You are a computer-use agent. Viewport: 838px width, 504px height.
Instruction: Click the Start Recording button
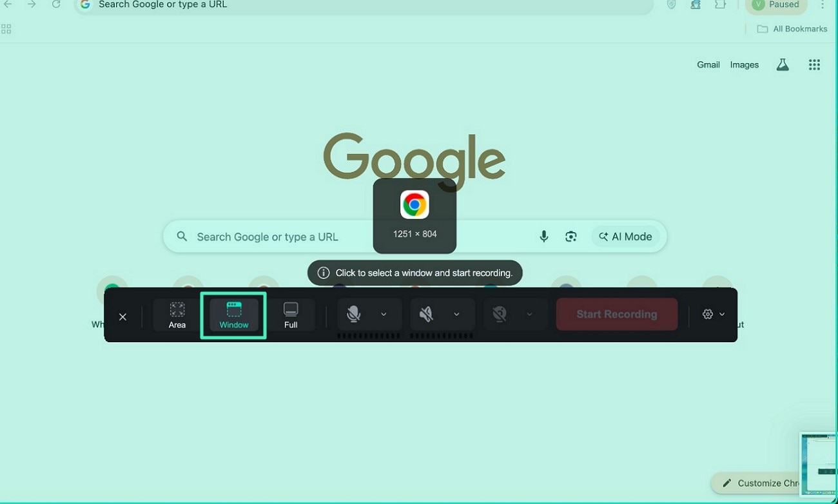pos(617,314)
